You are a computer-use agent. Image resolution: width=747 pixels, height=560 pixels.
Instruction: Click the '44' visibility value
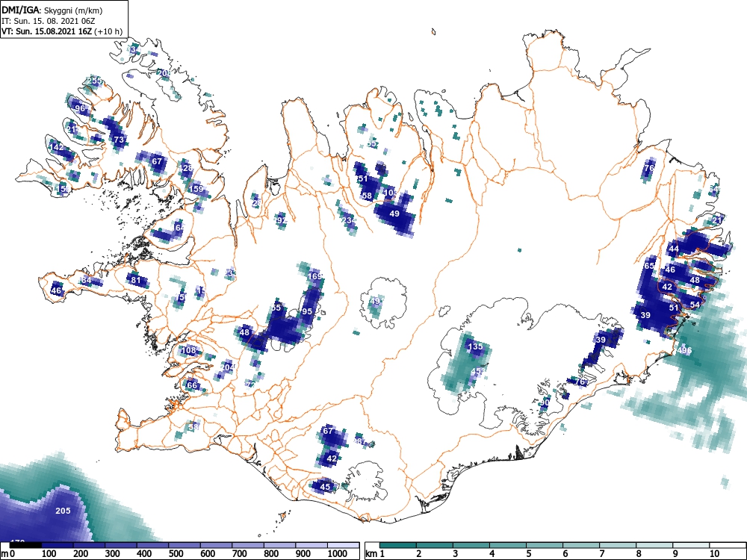click(674, 249)
